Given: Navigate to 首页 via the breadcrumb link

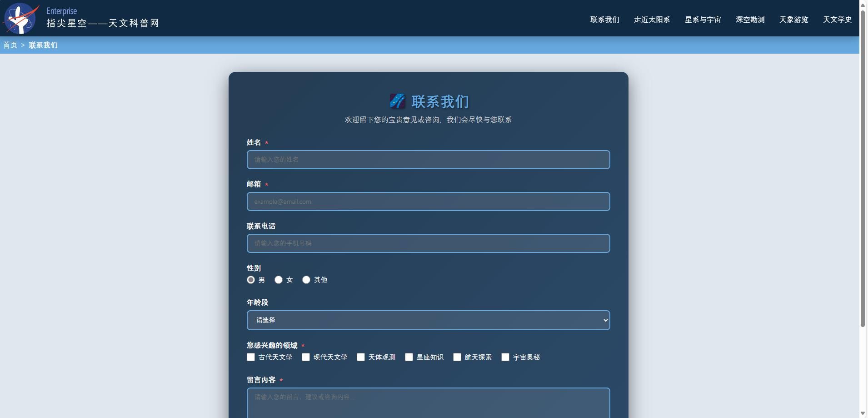Looking at the screenshot, I should [10, 45].
